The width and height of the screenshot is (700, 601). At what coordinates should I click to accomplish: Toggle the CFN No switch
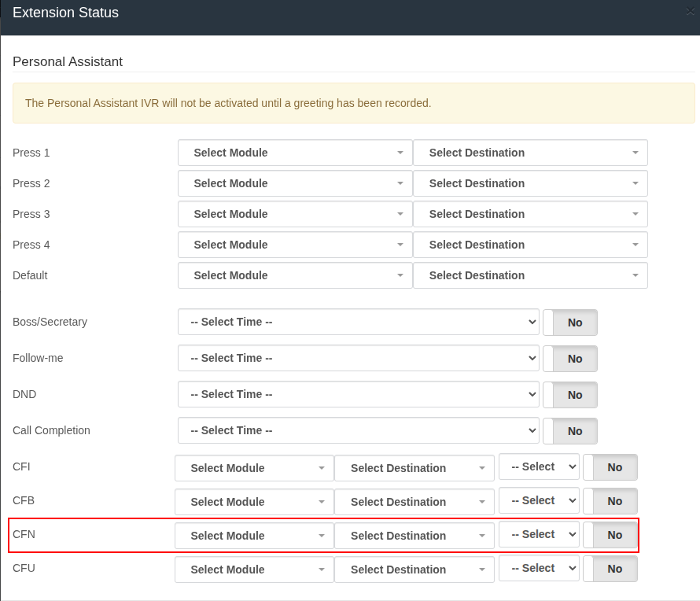click(x=610, y=535)
